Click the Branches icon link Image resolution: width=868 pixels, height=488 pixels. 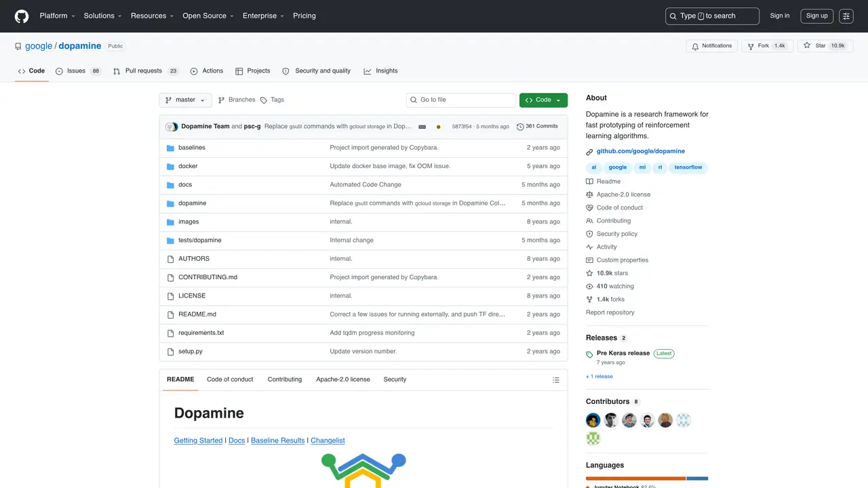click(x=236, y=100)
